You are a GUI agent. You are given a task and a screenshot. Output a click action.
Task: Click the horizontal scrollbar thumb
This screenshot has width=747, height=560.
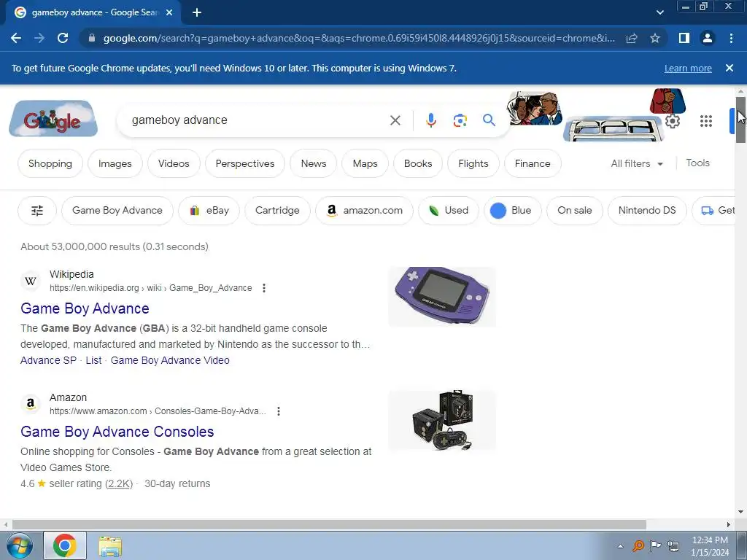[x=329, y=524]
